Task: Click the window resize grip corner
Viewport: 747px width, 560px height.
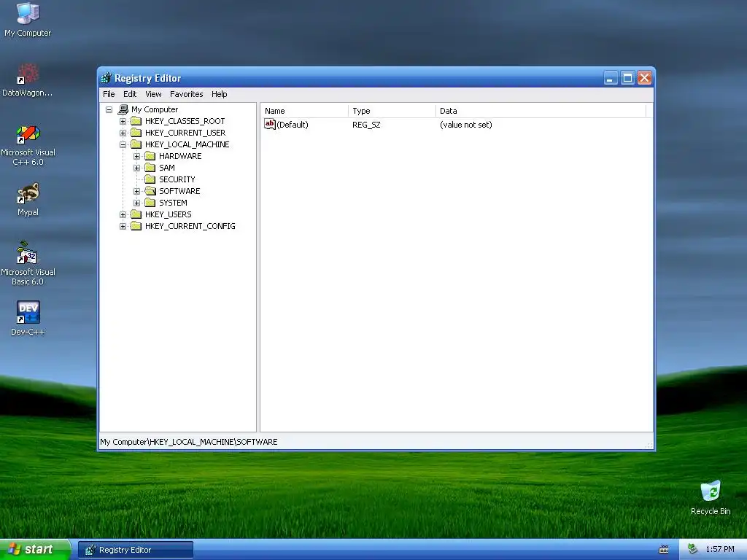Action: (649, 445)
